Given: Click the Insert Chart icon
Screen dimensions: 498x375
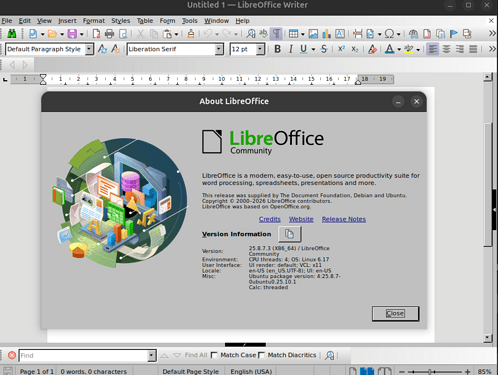Looking at the screenshot, I should pos(326,33).
